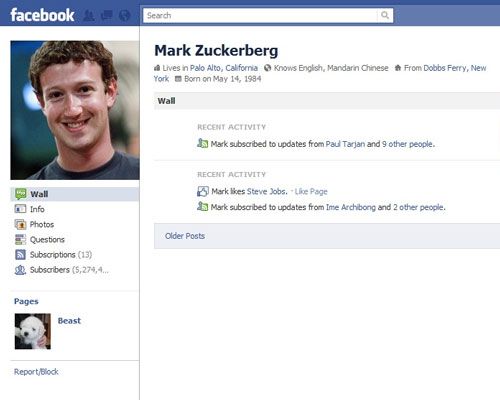Click the Report/Block link

[36, 372]
